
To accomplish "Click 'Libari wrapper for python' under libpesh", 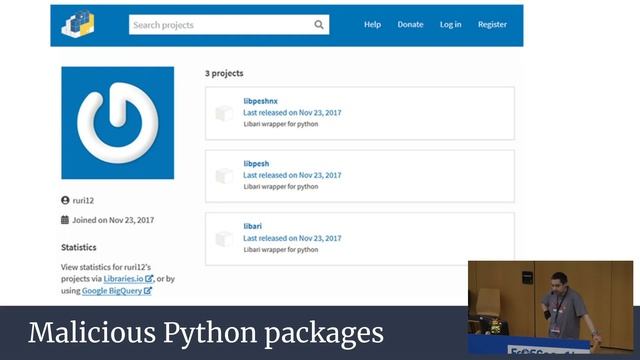I will coord(281,187).
